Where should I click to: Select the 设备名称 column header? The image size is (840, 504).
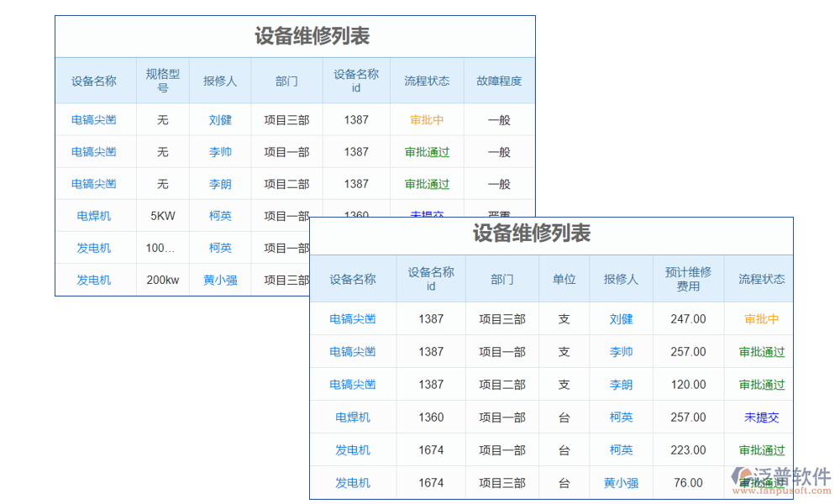coord(353,278)
